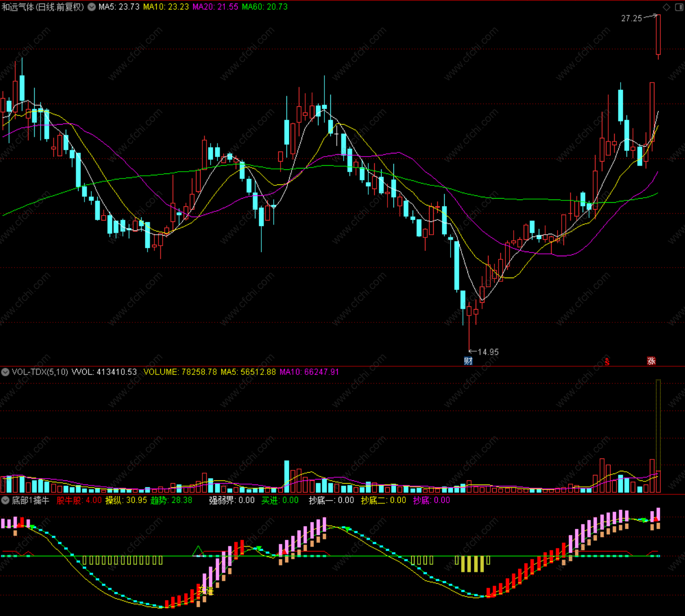This screenshot has height=616, width=685.
Task: Toggle the side panel layout icon
Action: [x=679, y=7]
